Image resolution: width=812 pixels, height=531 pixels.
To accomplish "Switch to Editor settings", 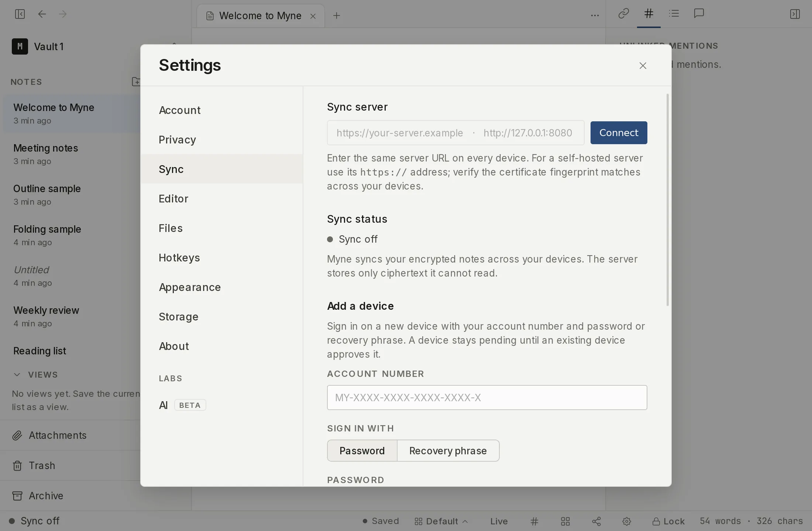I will point(222,198).
